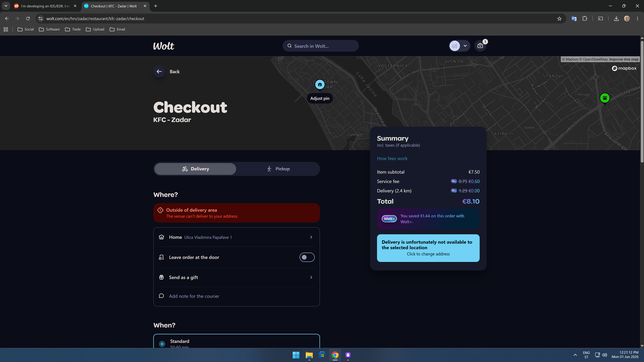Viewport: 644px width, 362px height.
Task: Click the Wolt+ savings banner
Action: [x=428, y=219]
